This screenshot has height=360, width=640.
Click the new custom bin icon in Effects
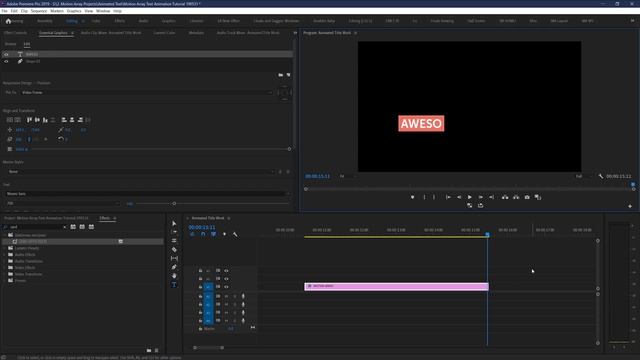[x=149, y=350]
